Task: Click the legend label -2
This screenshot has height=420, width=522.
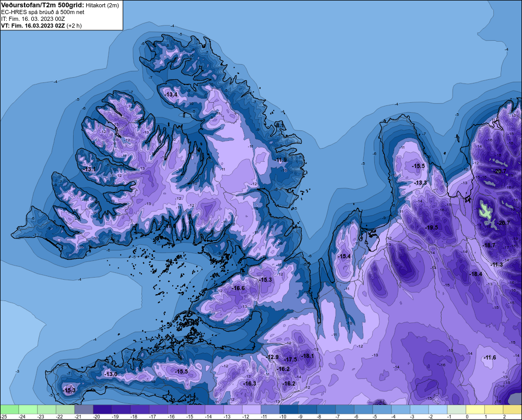Action: click(x=431, y=417)
